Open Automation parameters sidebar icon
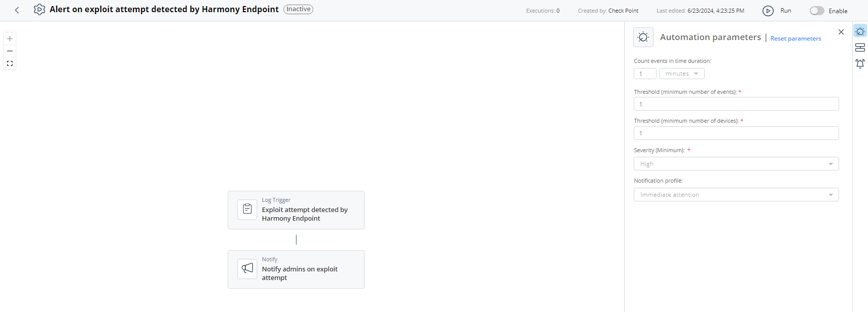 point(860,31)
